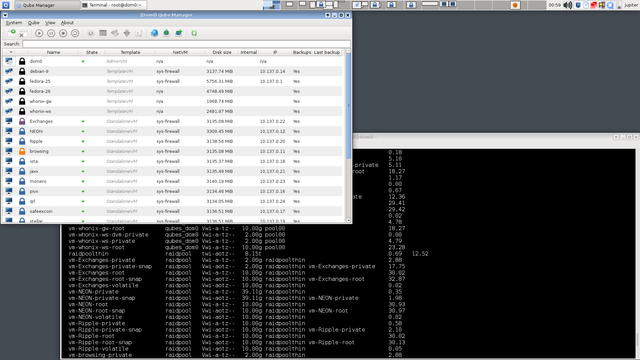Open the Qubes application menu icon
This screenshot has height=360, width=640.
pos(6,5)
